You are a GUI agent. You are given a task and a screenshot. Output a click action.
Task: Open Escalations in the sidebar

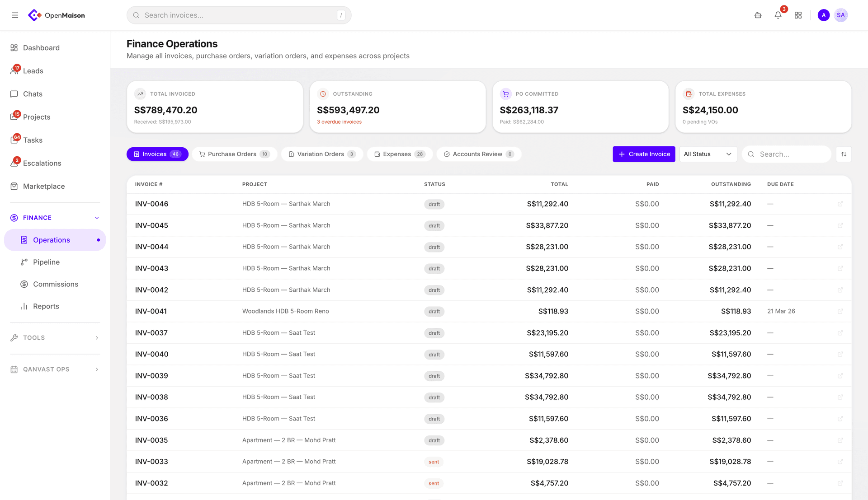click(x=42, y=163)
